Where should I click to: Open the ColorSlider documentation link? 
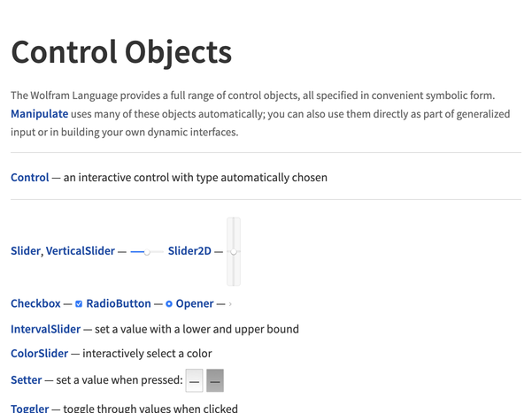(39, 354)
